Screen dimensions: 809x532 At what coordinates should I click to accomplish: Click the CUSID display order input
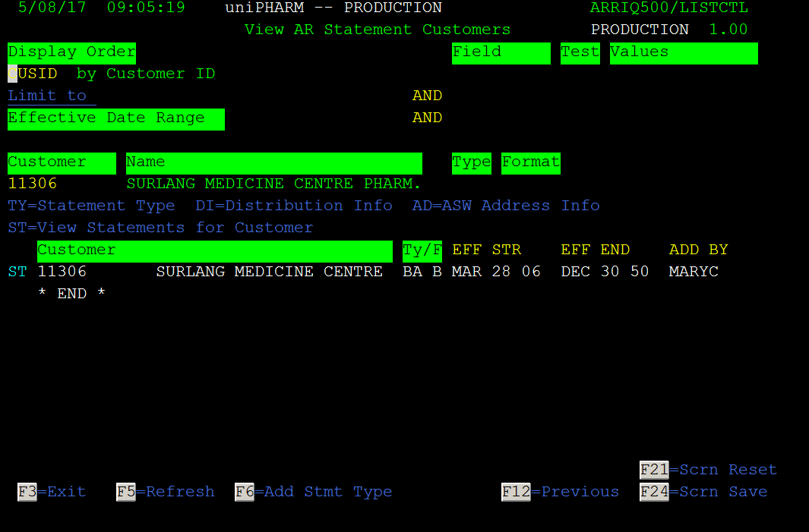(33, 74)
